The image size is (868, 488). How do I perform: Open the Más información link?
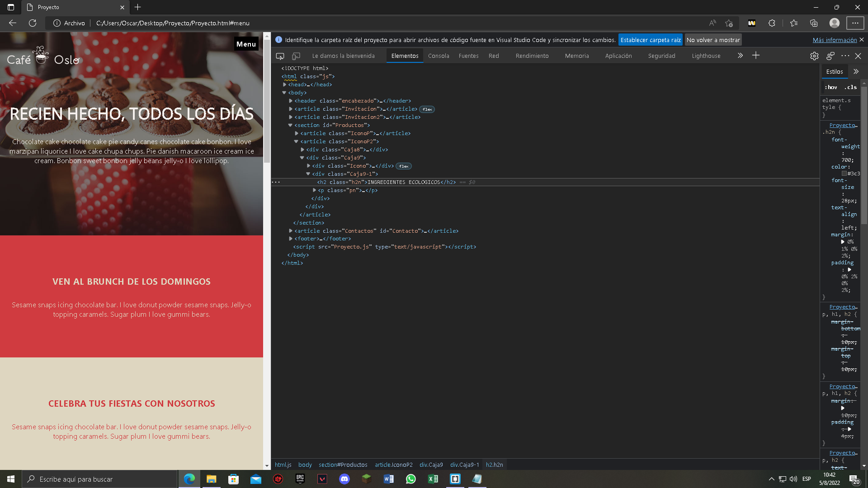835,40
